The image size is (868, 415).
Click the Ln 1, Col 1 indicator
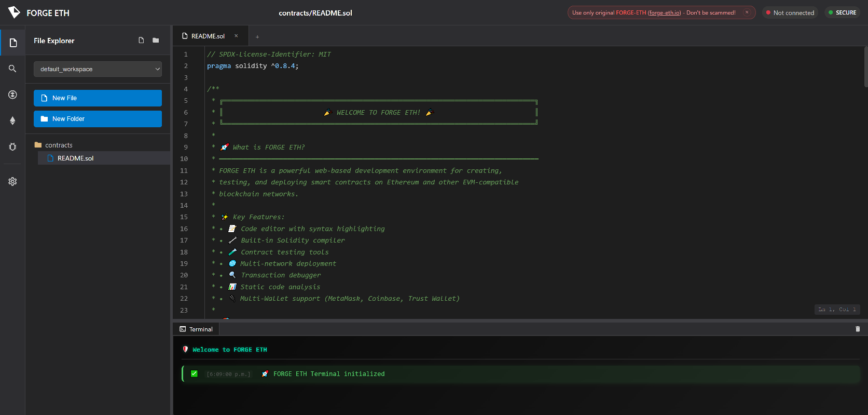pyautogui.click(x=837, y=310)
